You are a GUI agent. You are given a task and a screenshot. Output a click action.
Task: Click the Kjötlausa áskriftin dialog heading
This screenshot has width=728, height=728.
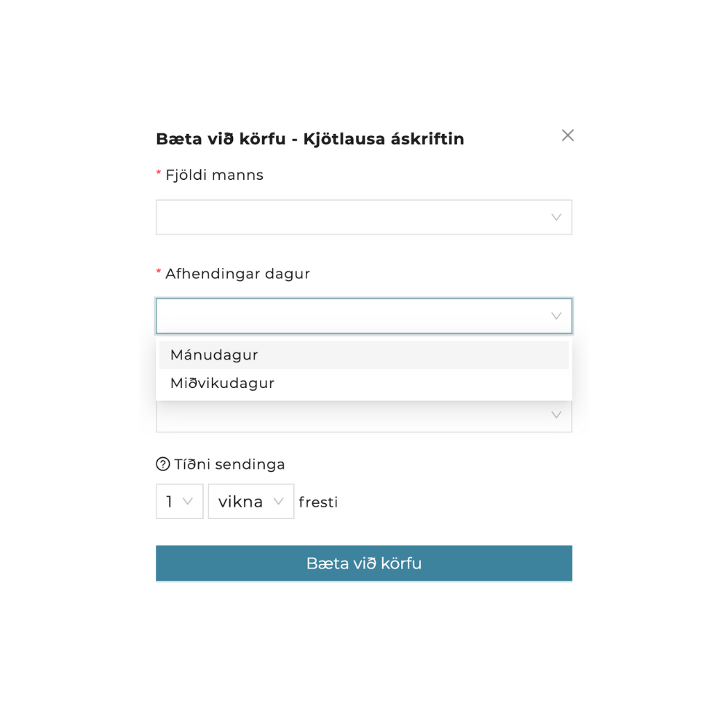coord(310,139)
